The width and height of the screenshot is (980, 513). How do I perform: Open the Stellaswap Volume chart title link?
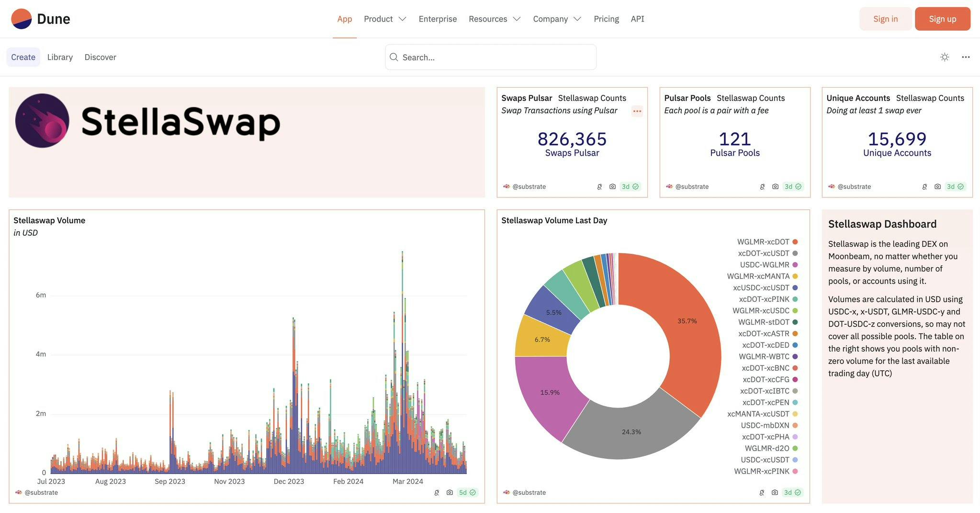(49, 220)
